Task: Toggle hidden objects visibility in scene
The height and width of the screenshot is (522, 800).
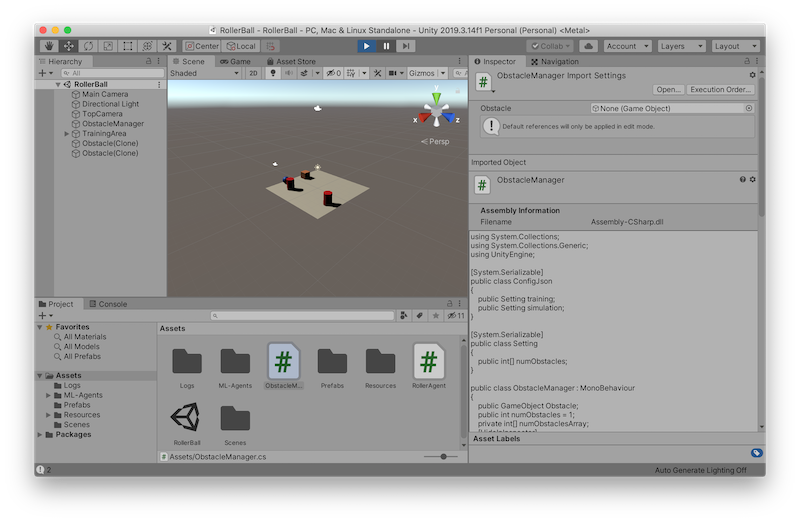Action: coord(333,73)
